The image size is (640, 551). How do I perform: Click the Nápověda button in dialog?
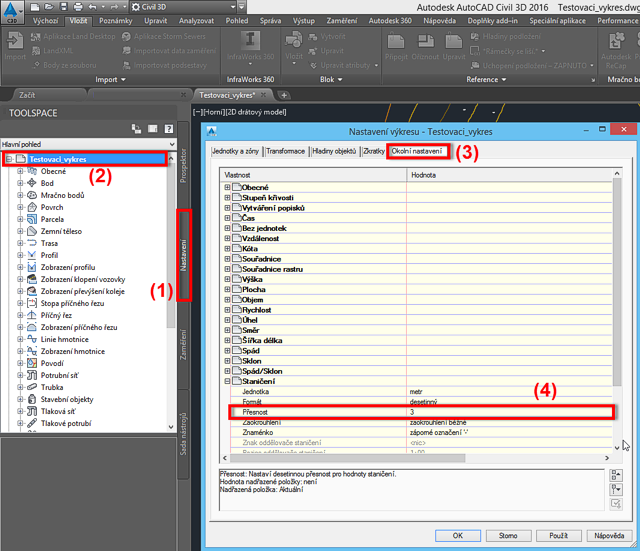[609, 535]
